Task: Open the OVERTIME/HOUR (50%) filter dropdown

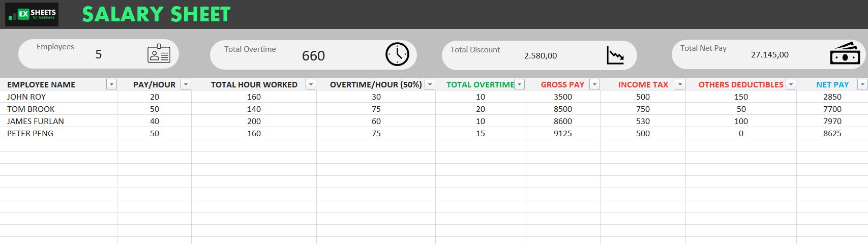Action: (x=430, y=84)
